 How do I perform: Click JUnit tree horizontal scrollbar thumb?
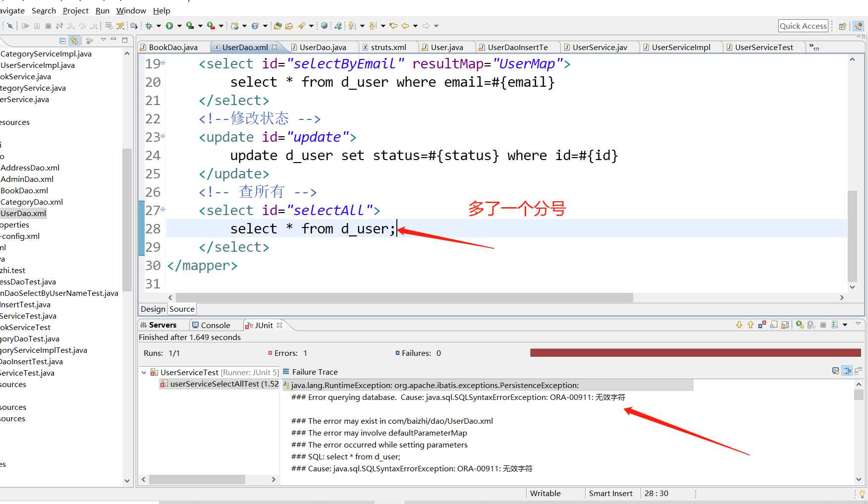coord(197,479)
